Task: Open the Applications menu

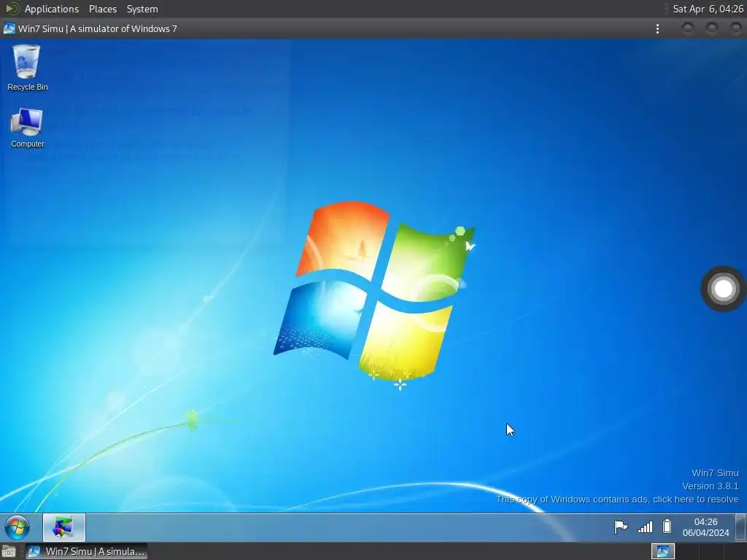Action: coord(52,9)
